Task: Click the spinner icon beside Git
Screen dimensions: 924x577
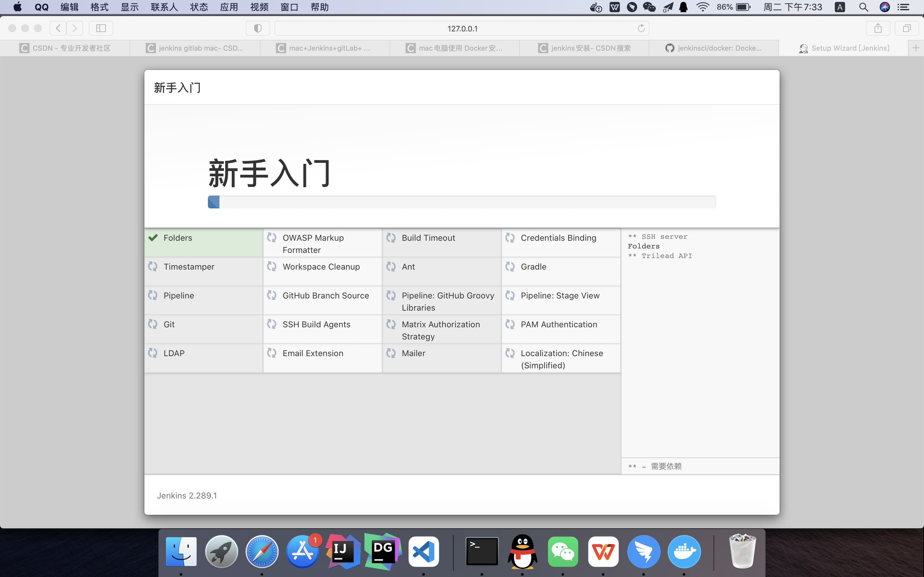Action: 153,324
